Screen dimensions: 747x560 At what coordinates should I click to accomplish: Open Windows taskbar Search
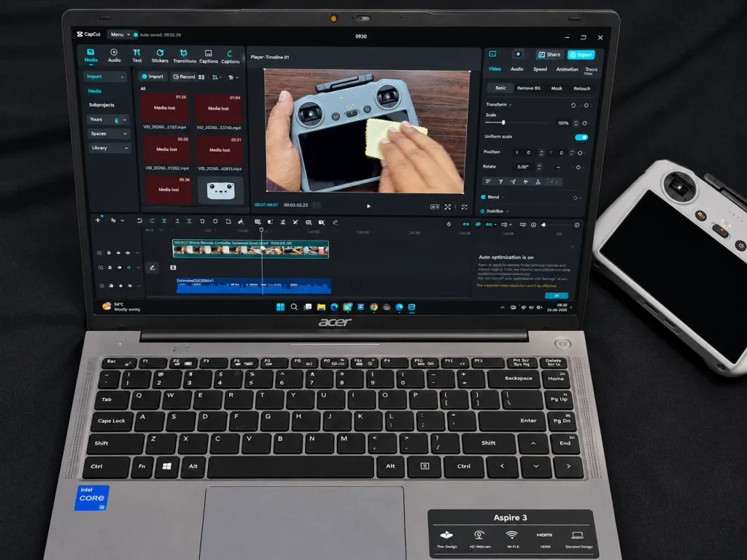(294, 307)
